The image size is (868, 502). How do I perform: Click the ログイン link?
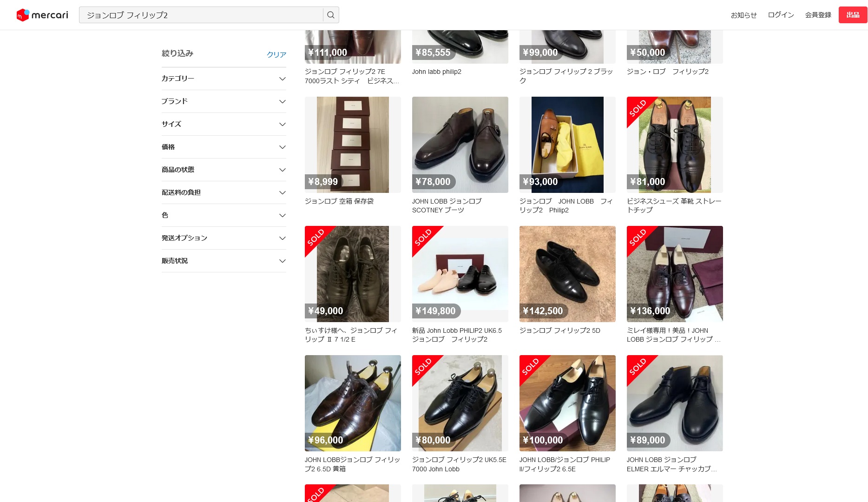pyautogui.click(x=781, y=15)
